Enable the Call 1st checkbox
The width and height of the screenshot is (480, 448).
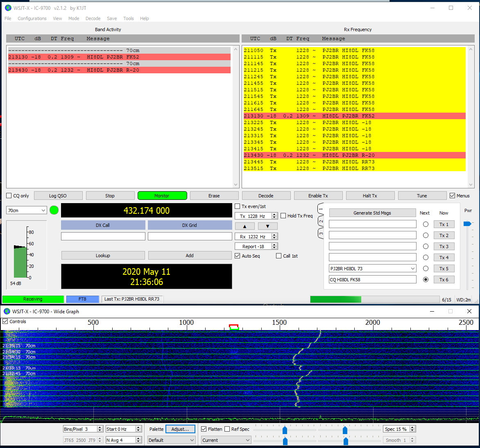[278, 256]
